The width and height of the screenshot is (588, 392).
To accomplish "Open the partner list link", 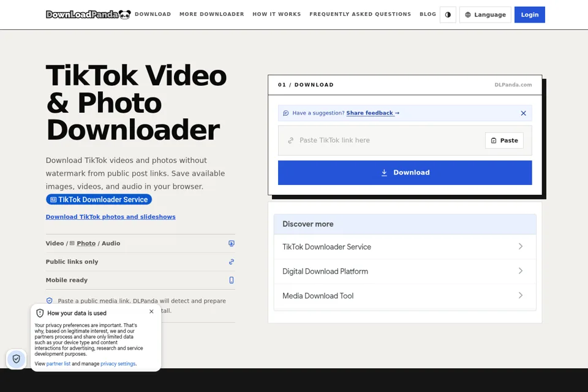I will click(x=59, y=364).
